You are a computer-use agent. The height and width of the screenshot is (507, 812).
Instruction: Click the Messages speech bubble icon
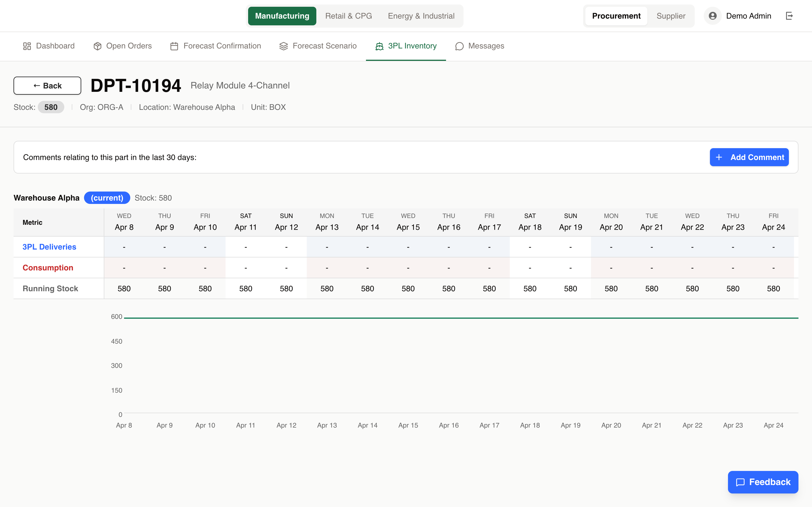click(x=459, y=46)
